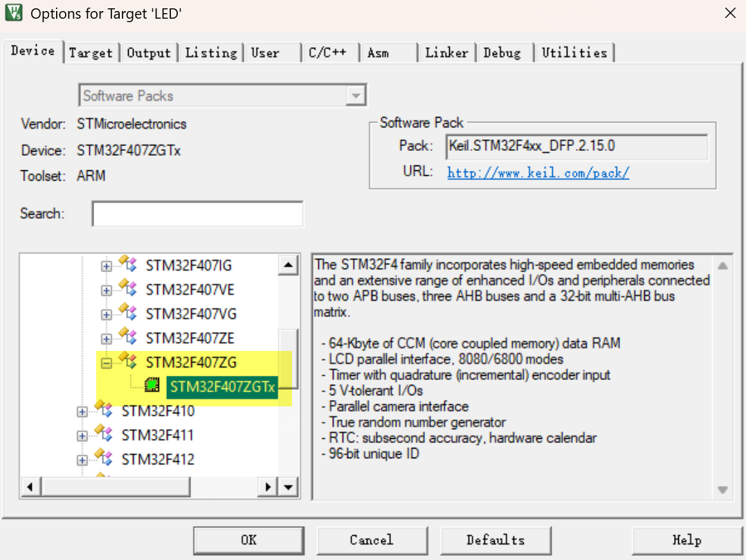
Task: Click the Help button
Action: [x=686, y=540]
